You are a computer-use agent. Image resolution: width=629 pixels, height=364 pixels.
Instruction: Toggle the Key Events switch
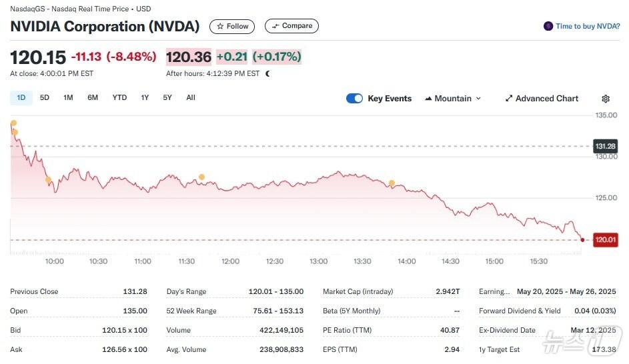click(354, 99)
